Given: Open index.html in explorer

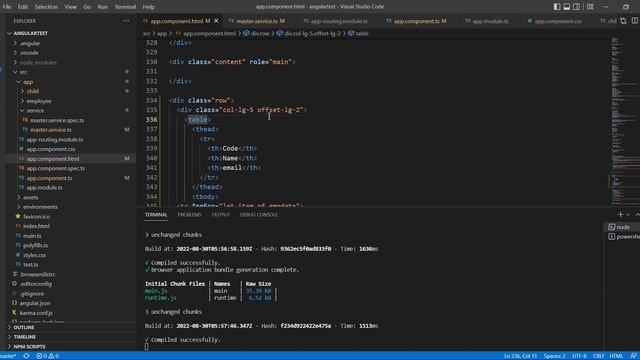Looking at the screenshot, I should click(36, 226).
